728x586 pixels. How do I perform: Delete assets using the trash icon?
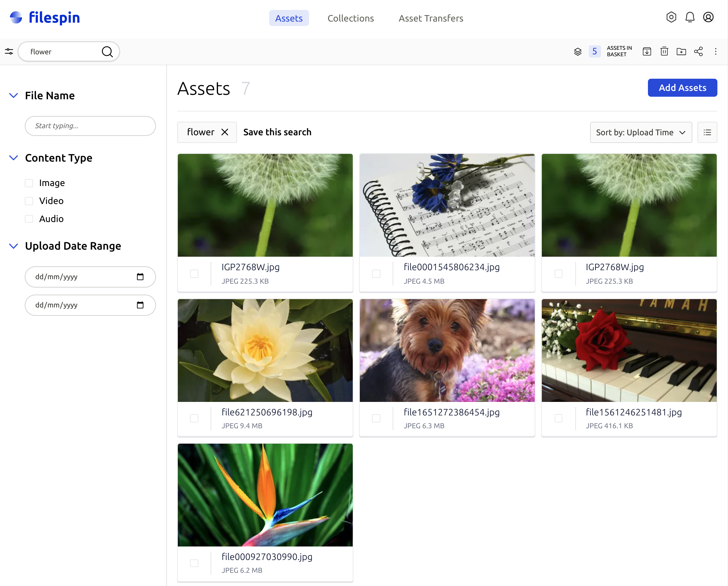(664, 51)
